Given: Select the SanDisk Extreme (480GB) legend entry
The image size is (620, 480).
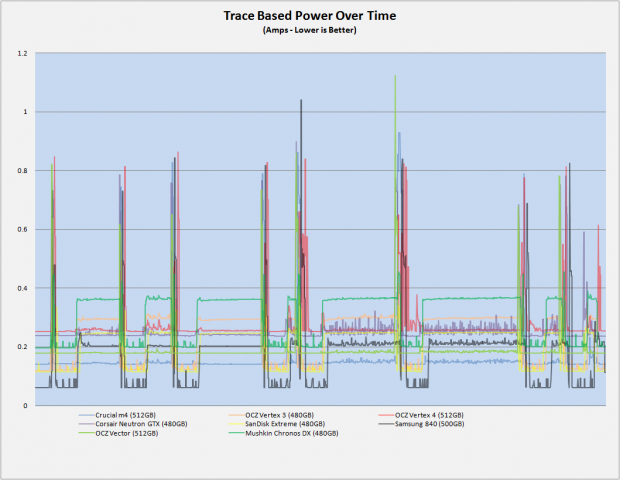Looking at the screenshot, I should coord(285,424).
